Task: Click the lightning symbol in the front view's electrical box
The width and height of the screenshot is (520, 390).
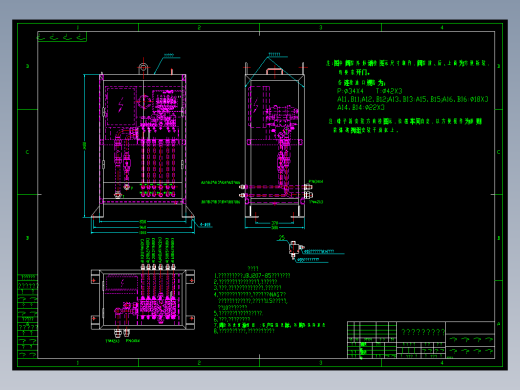Action: pyautogui.click(x=121, y=105)
